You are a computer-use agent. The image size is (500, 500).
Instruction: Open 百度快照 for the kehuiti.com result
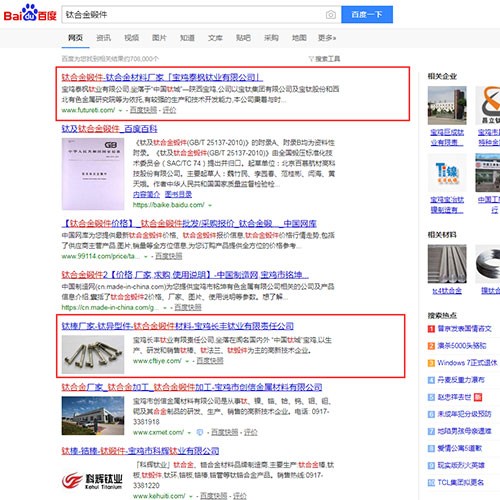[214, 496]
